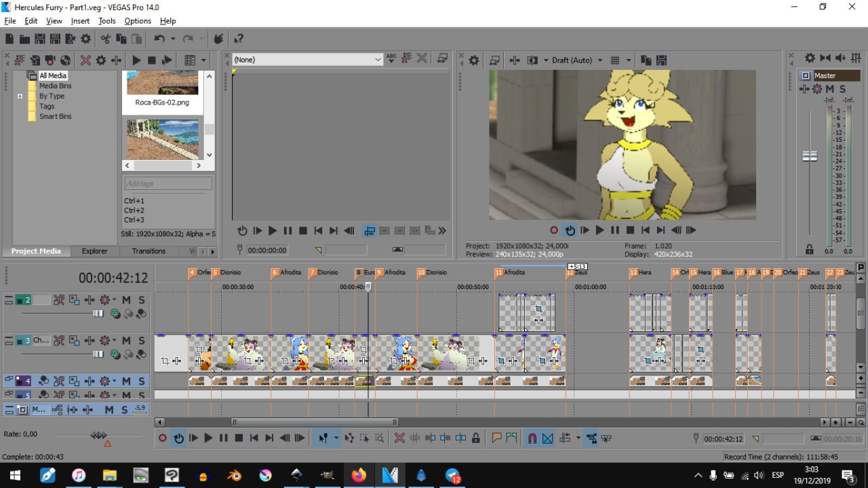This screenshot has height=488, width=868.
Task: Solo track 3 with S button
Action: 142,341
